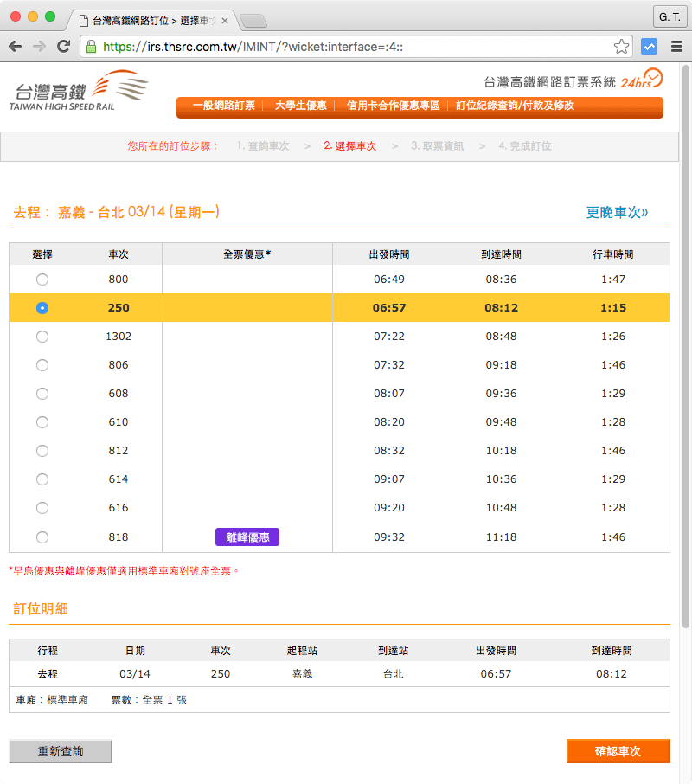Click the green padlock security icon
The image size is (692, 784).
click(92, 47)
